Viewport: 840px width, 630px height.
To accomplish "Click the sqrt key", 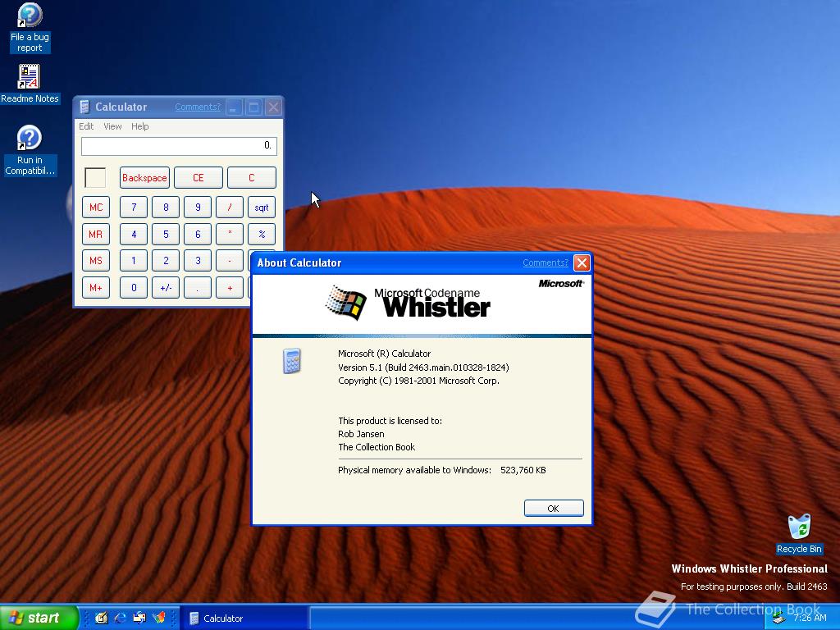I will (262, 208).
